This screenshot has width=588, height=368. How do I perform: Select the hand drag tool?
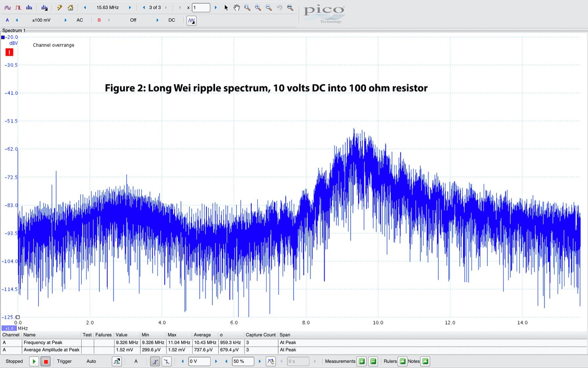pyautogui.click(x=236, y=8)
